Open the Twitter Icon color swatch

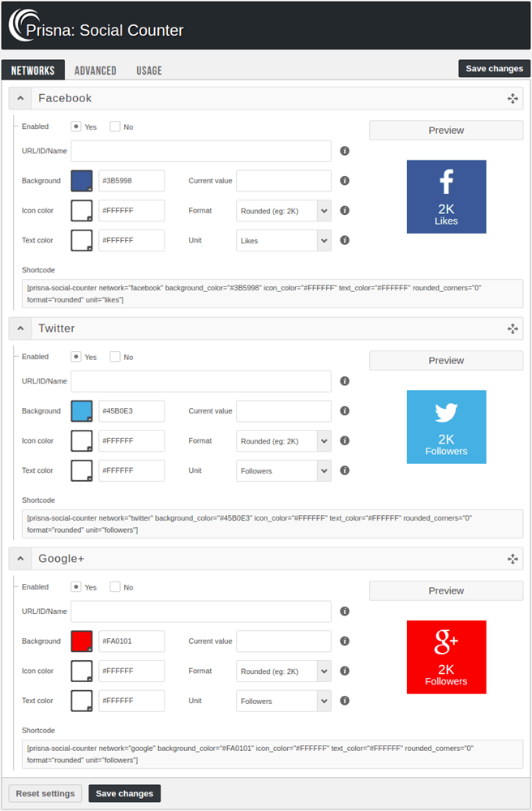click(82, 440)
